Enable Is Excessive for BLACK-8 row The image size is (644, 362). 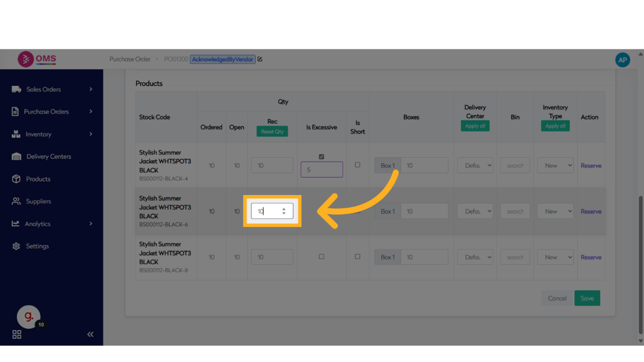click(321, 257)
